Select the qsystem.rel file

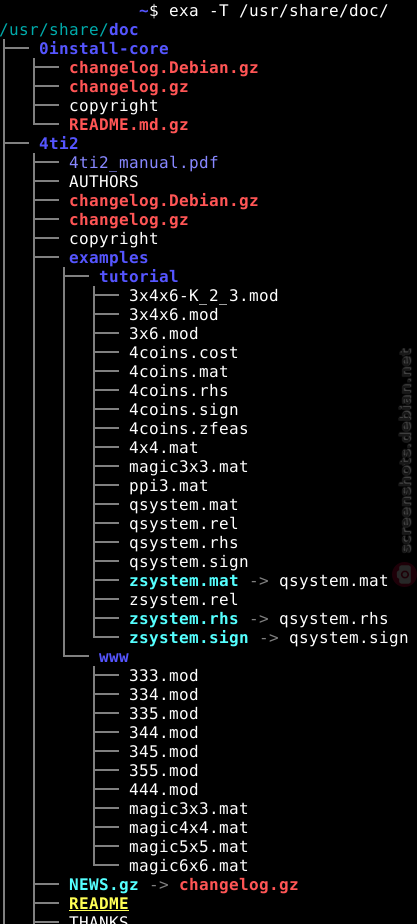click(184, 523)
